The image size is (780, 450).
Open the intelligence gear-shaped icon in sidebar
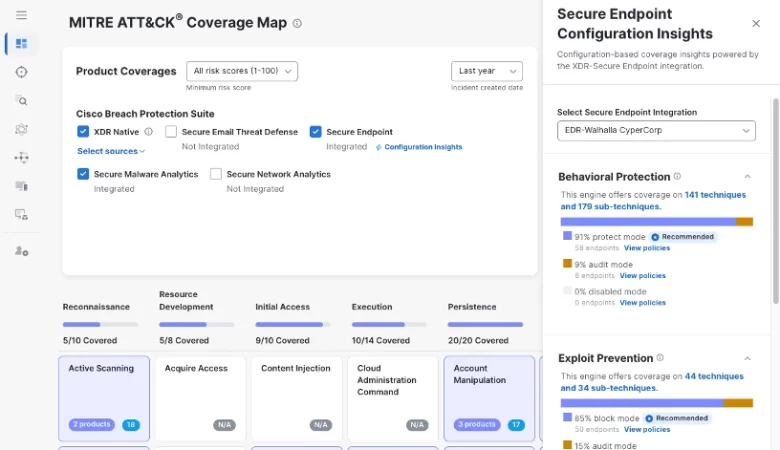point(21,129)
